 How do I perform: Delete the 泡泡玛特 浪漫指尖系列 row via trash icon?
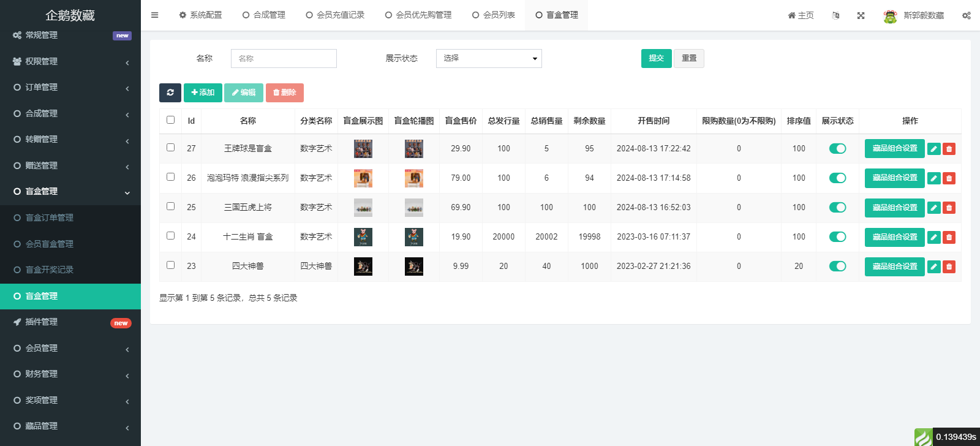tap(949, 178)
